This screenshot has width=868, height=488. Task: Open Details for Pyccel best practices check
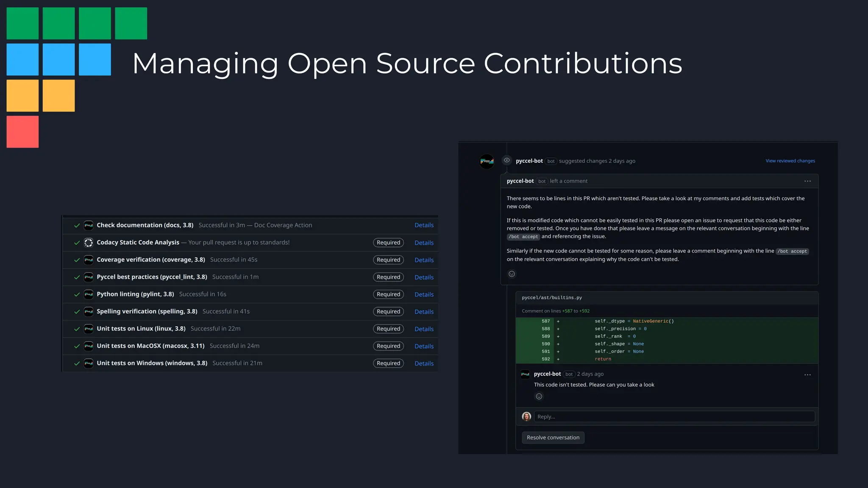424,277
